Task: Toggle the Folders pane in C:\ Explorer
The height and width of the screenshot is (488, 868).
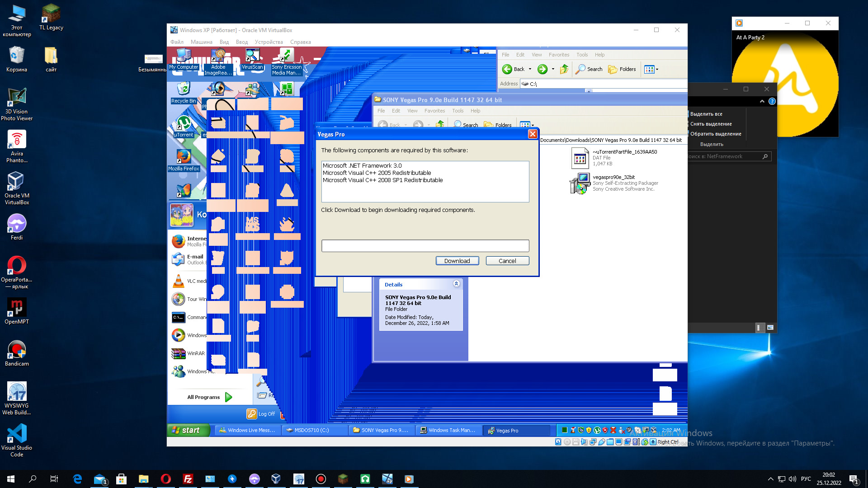Action: tap(622, 69)
